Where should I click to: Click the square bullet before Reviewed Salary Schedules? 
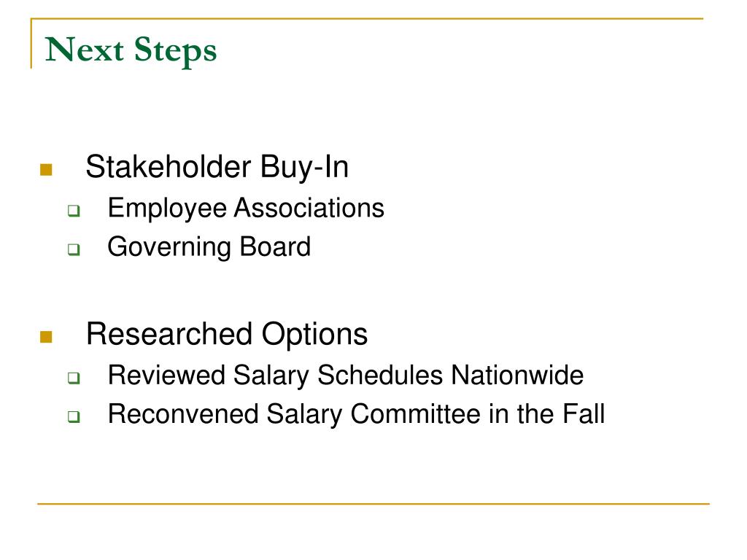pyautogui.click(x=74, y=378)
